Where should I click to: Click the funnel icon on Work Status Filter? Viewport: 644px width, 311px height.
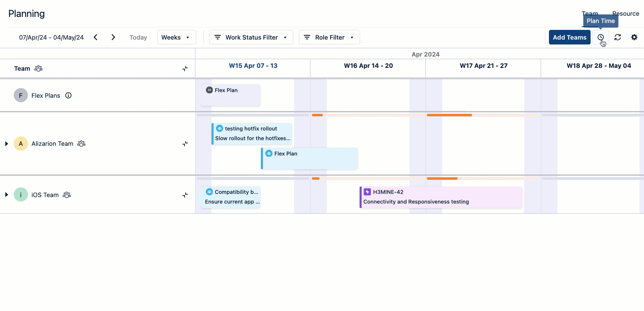click(218, 37)
